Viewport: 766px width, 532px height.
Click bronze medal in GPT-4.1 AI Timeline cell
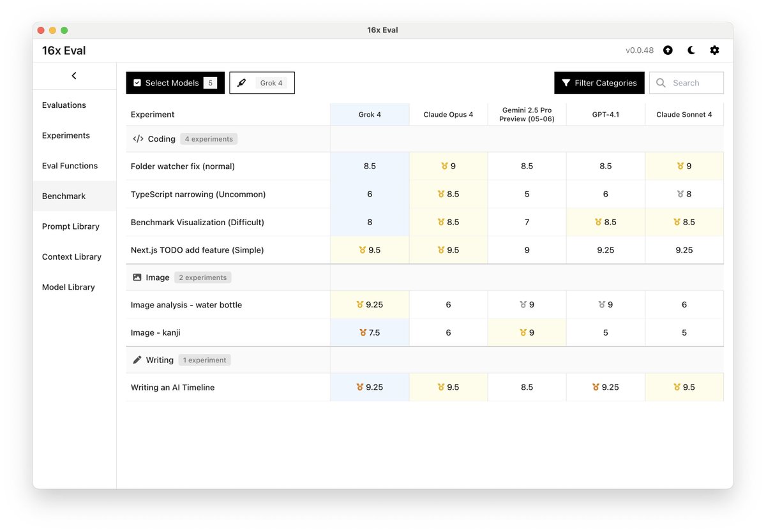[596, 387]
